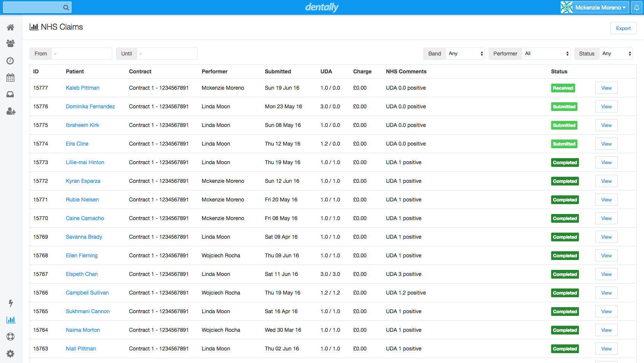Image resolution: width=644 pixels, height=363 pixels.
Task: Open the patients group icon in sidebar
Action: click(11, 44)
